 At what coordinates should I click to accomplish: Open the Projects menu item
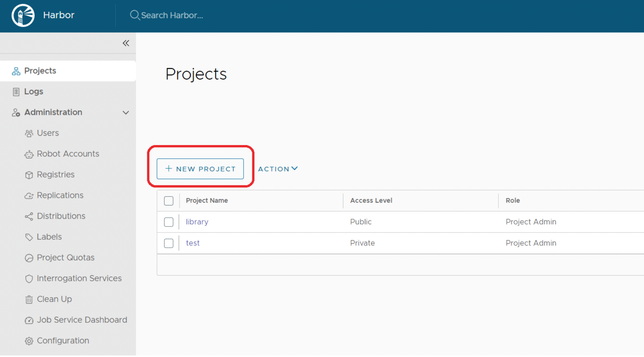[68, 71]
